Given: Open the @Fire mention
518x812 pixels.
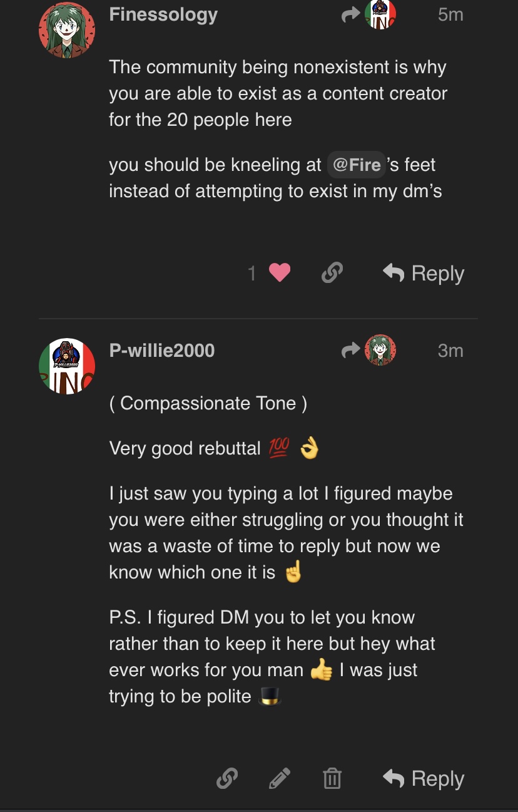Looking at the screenshot, I should (x=356, y=165).
